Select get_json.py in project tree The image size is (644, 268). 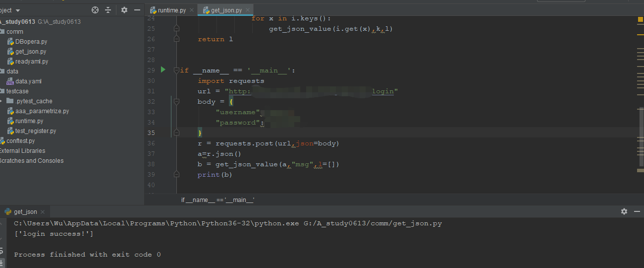coord(31,52)
